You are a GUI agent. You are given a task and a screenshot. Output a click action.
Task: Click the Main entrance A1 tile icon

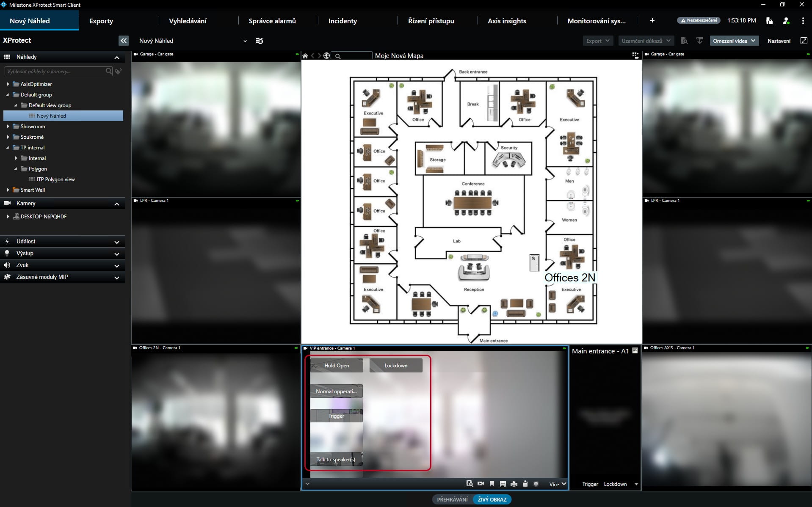[x=635, y=350]
